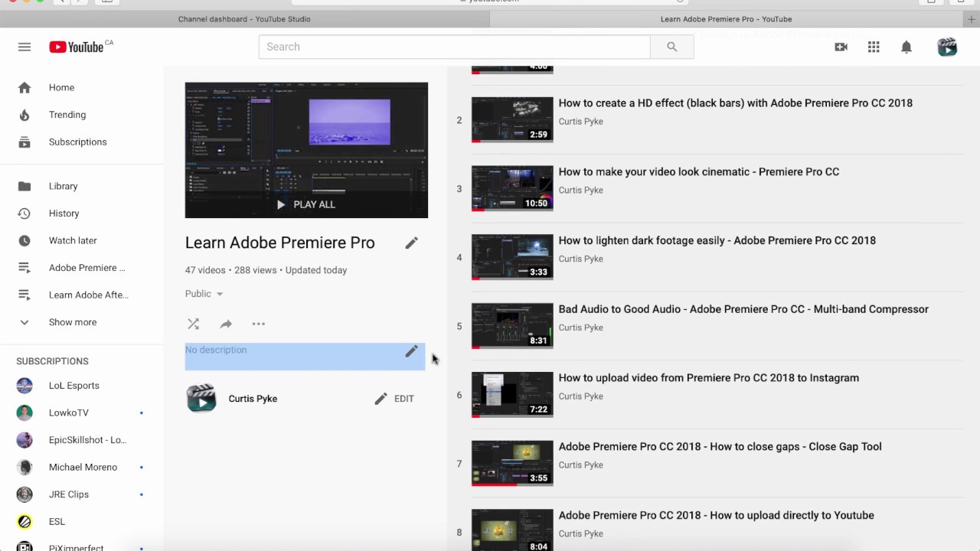980x551 pixels.
Task: Open the Curtis Pyke channel owner link
Action: tap(253, 399)
